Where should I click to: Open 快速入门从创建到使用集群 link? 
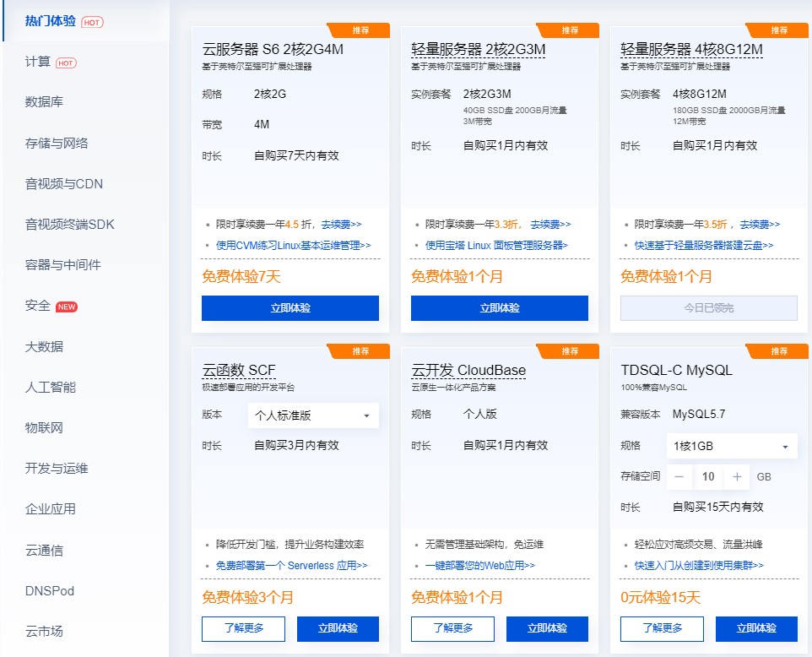click(x=699, y=566)
